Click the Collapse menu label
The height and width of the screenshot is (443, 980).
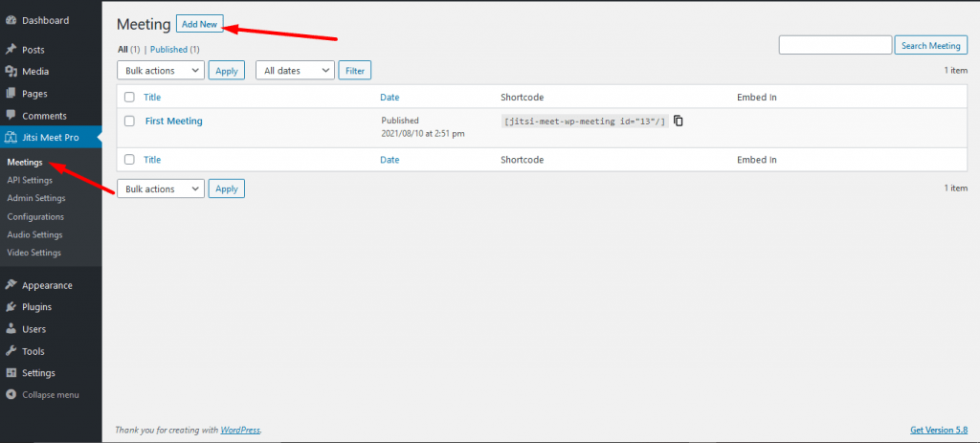[51, 395]
